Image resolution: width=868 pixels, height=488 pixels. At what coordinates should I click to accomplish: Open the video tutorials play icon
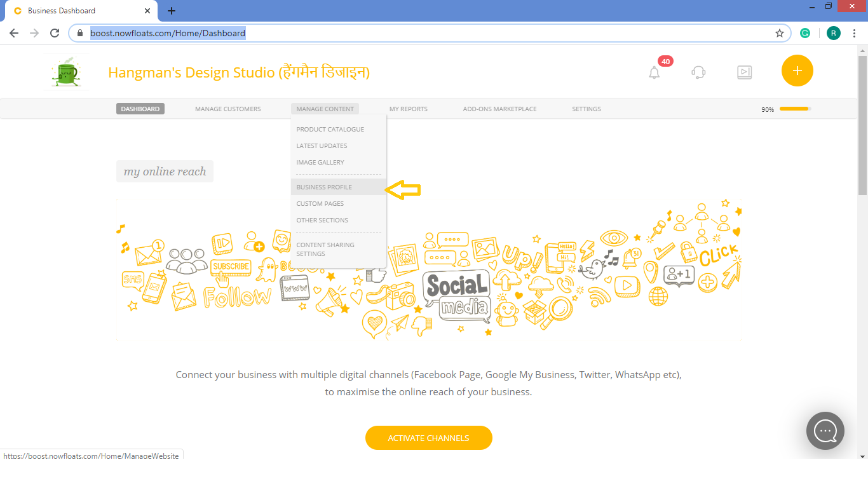(744, 72)
